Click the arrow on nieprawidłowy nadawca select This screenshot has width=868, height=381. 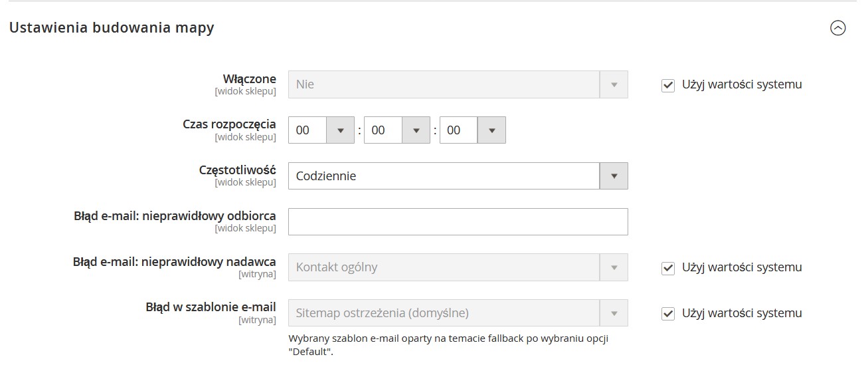(x=614, y=267)
